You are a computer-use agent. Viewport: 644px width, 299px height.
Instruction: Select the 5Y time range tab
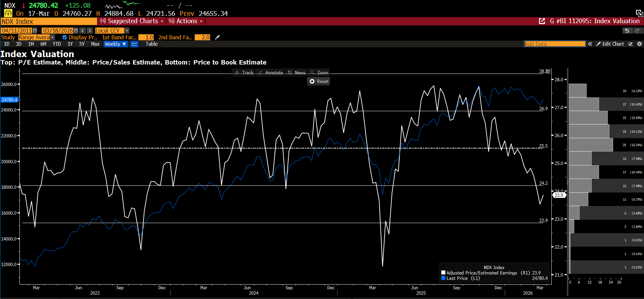click(82, 44)
